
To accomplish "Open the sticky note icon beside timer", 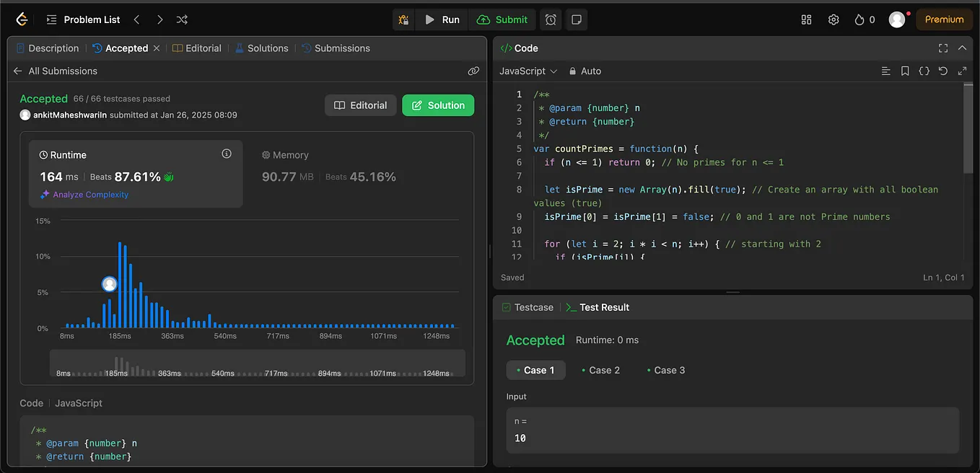I will [576, 19].
